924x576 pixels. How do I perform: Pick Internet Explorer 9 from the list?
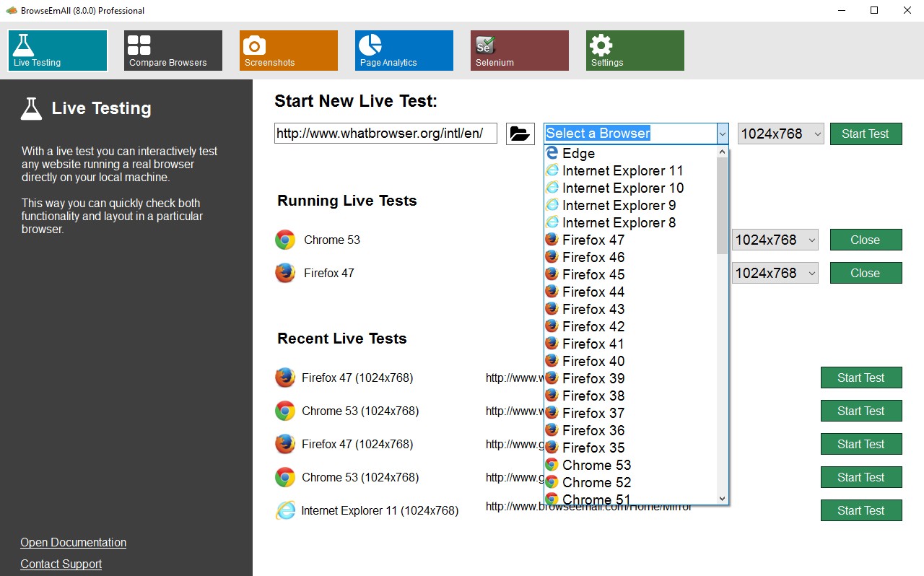coord(630,205)
